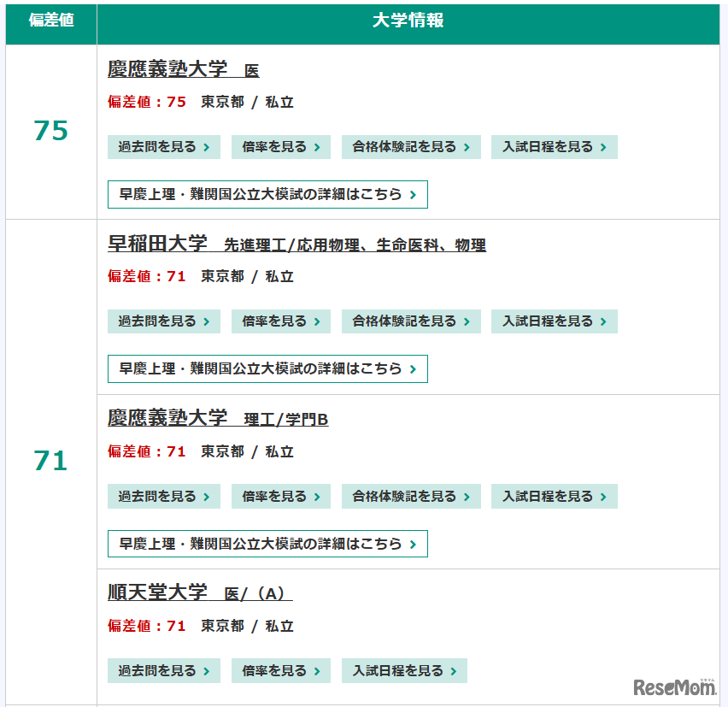Open the 早稲田大学 先進理工 link
This screenshot has width=728, height=707.
coord(298,245)
